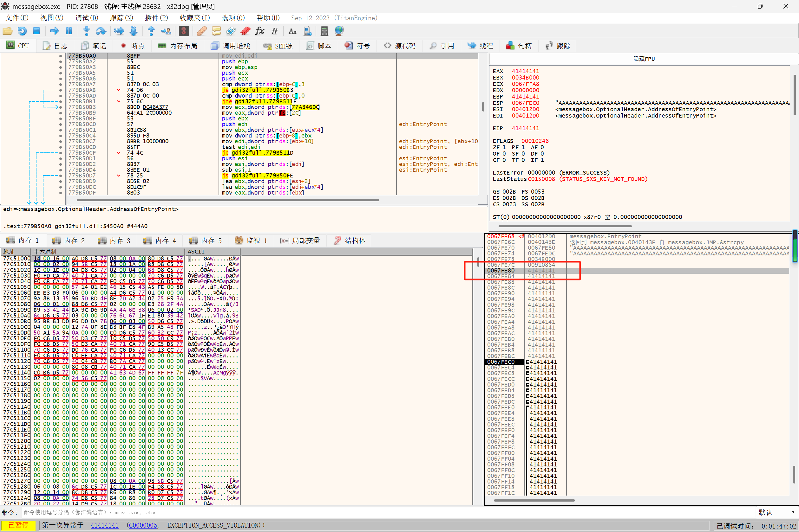Switch to the 内存布局 tab
The width and height of the screenshot is (799, 532).
click(178, 46)
